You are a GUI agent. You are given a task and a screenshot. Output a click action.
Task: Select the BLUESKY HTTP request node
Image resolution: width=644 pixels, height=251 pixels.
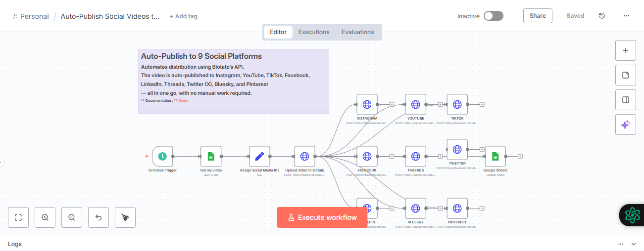pos(415,208)
